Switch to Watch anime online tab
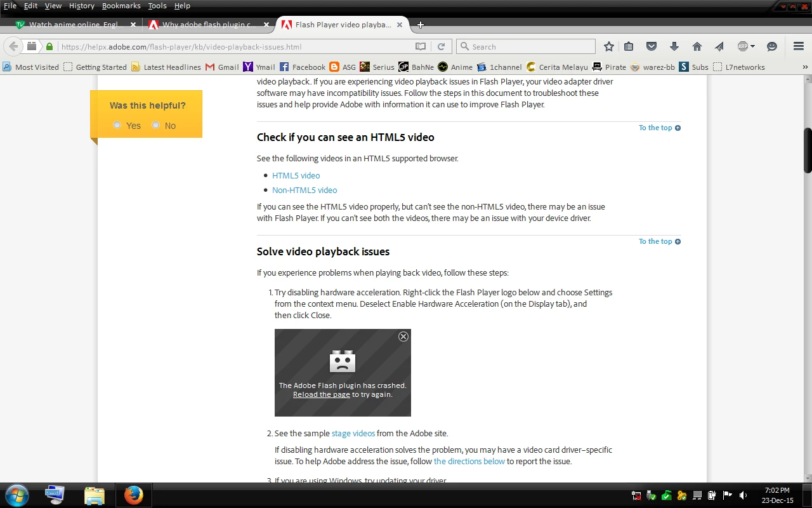The image size is (812, 508). point(77,25)
